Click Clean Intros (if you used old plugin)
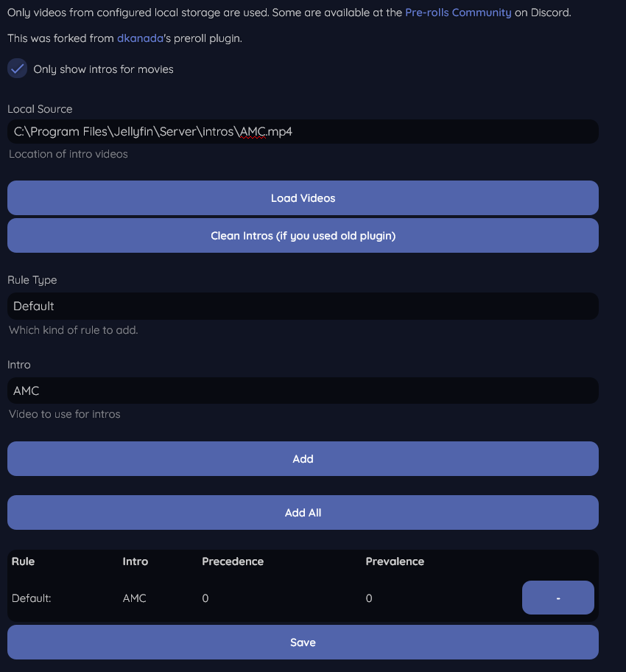This screenshot has width=626, height=672. click(x=303, y=236)
